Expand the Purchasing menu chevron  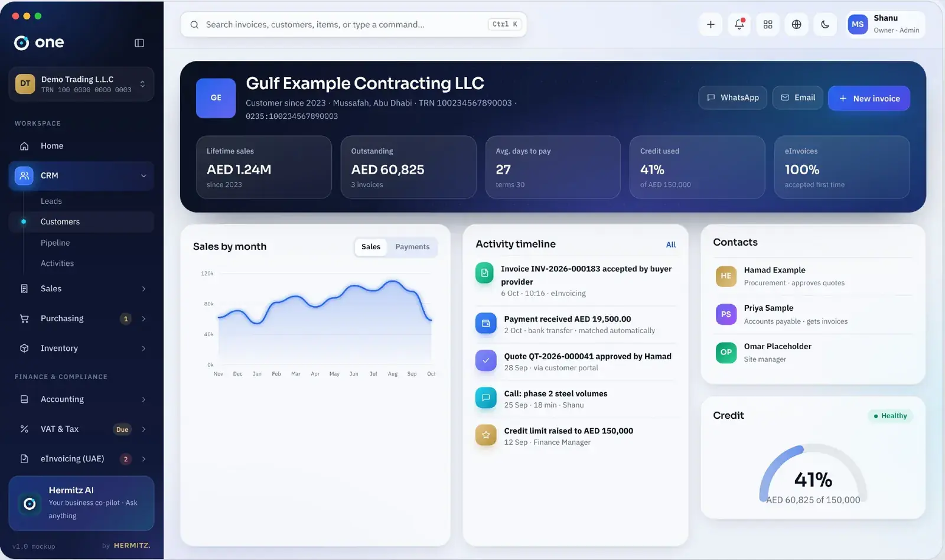click(144, 319)
